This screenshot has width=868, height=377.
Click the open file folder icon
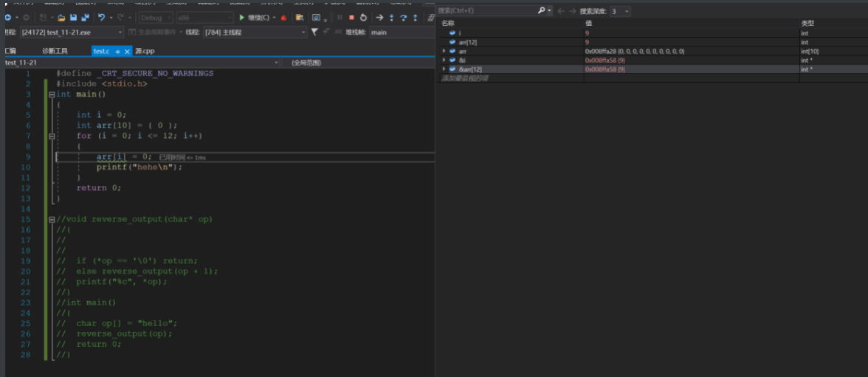pyautogui.click(x=61, y=17)
